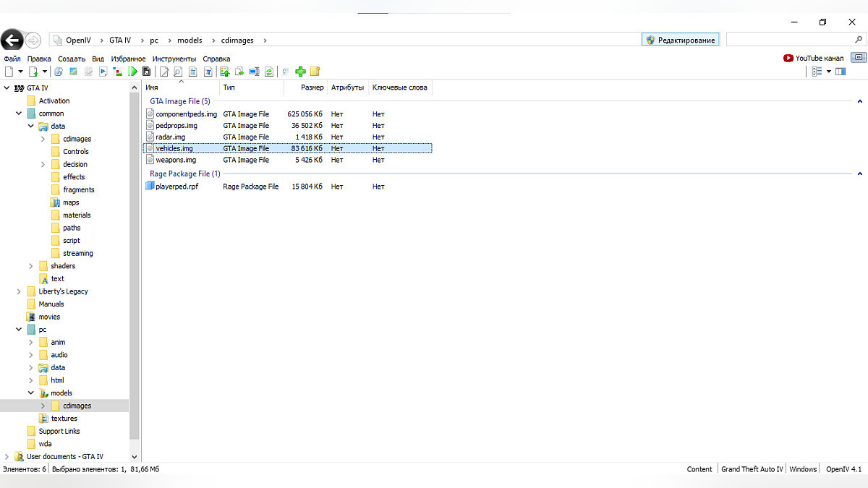The width and height of the screenshot is (868, 488).
Task: Click the green plus add icon
Action: point(301,72)
